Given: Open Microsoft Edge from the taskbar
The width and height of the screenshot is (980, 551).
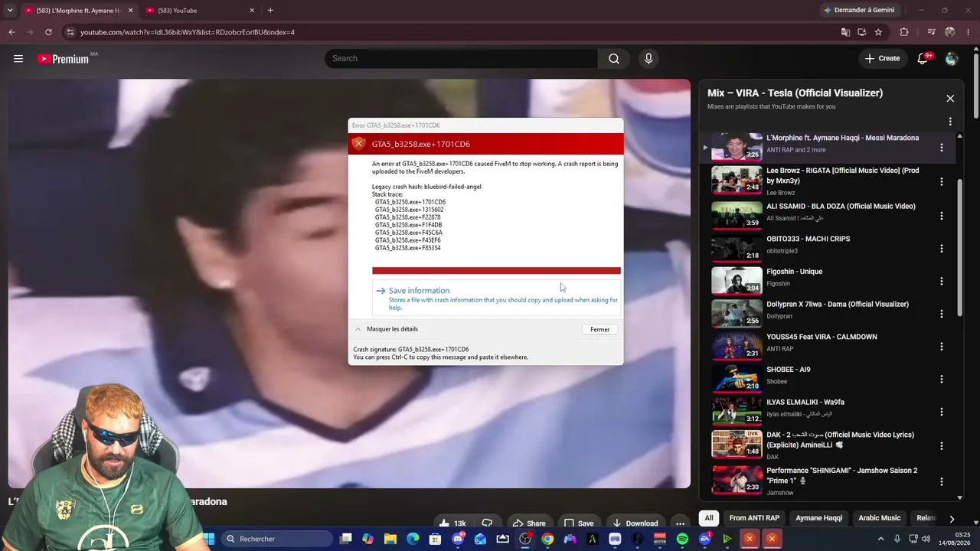Looking at the screenshot, I should click(x=413, y=539).
